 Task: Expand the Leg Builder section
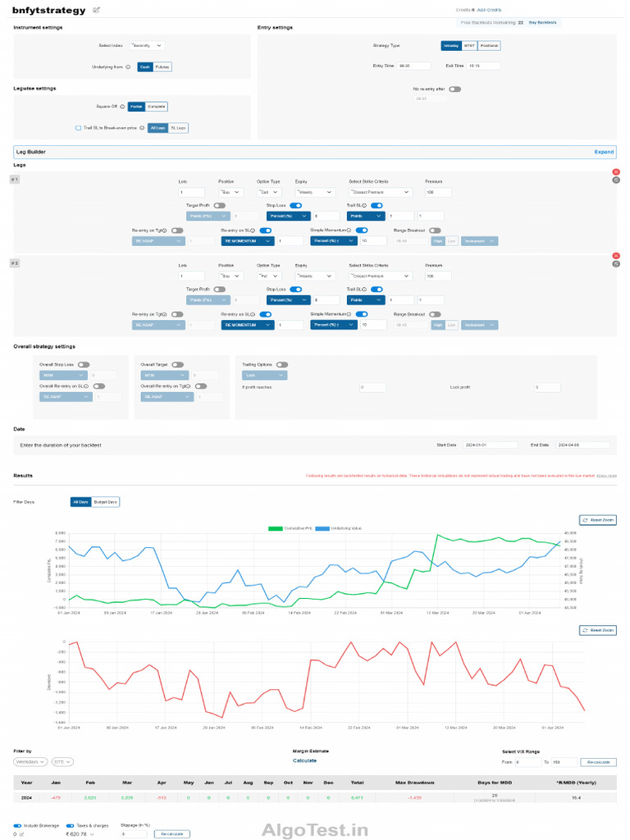point(604,152)
